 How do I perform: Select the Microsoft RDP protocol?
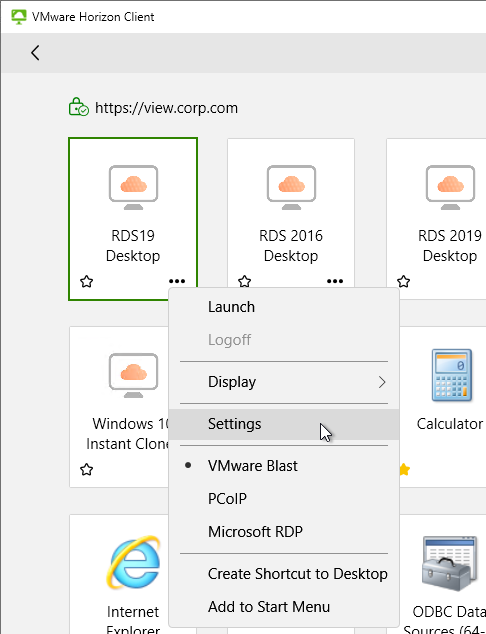[284, 531]
